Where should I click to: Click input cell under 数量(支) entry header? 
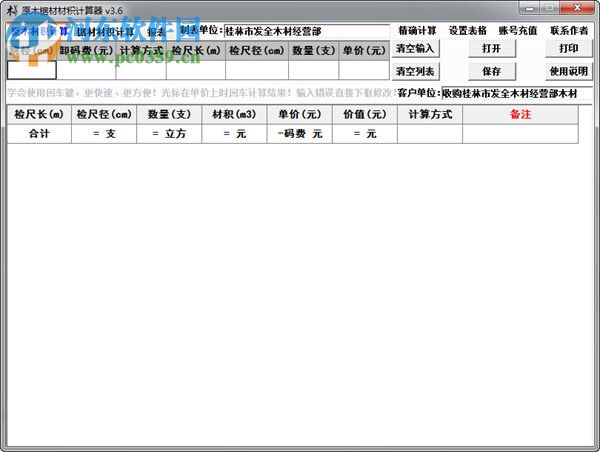313,70
